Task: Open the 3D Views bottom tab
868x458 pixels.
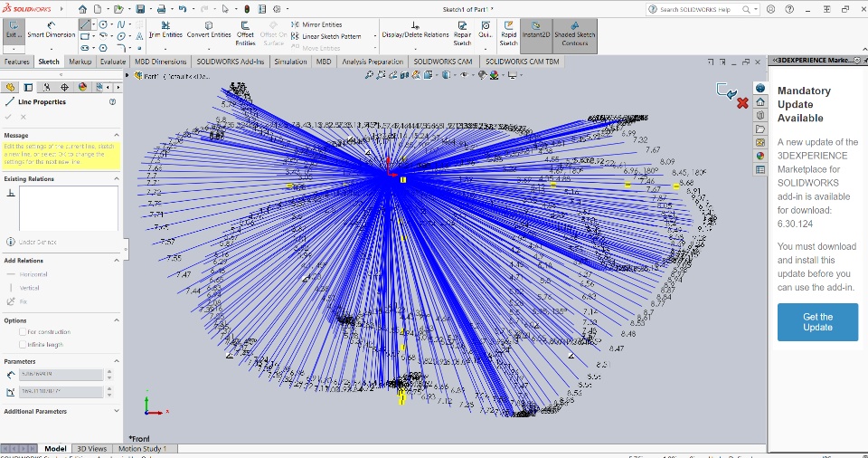Action: [x=92, y=449]
